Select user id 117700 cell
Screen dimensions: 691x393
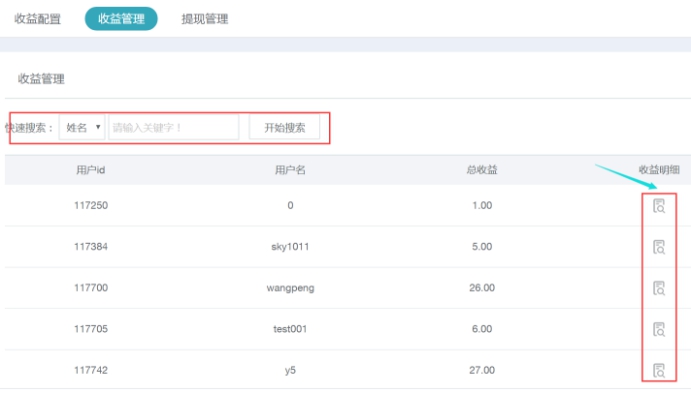coord(91,288)
